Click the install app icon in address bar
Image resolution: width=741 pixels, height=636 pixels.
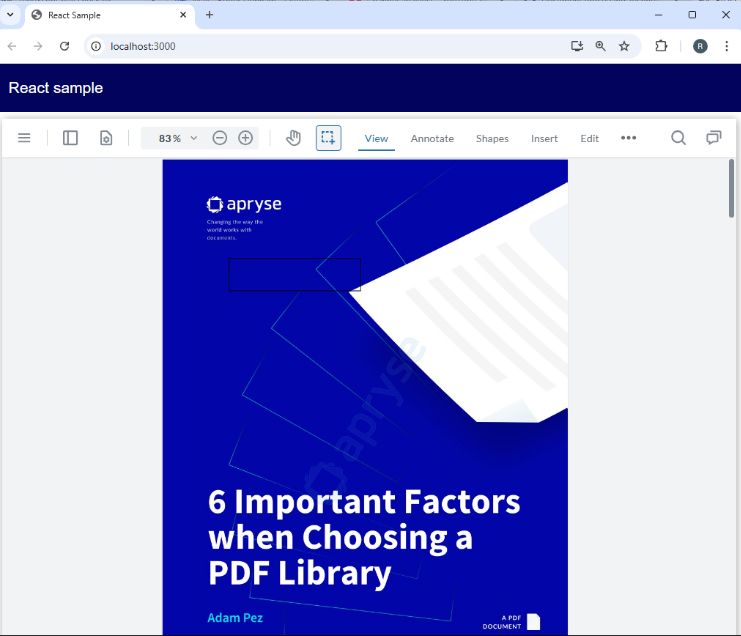tap(577, 46)
